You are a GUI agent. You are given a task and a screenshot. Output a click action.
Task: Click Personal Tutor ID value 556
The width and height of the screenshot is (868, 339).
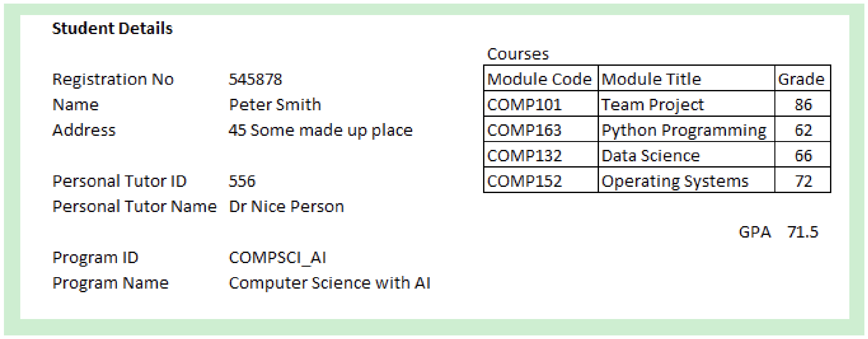coord(242,181)
